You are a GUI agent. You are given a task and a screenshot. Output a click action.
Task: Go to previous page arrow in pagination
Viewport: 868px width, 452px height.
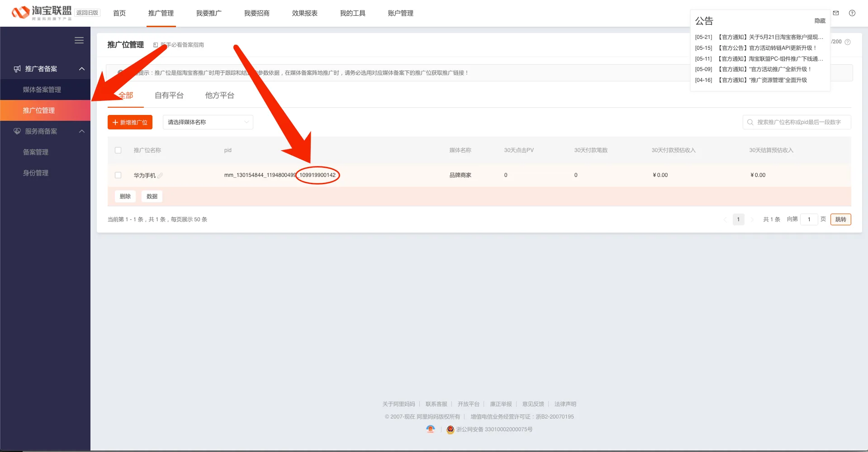coord(725,219)
